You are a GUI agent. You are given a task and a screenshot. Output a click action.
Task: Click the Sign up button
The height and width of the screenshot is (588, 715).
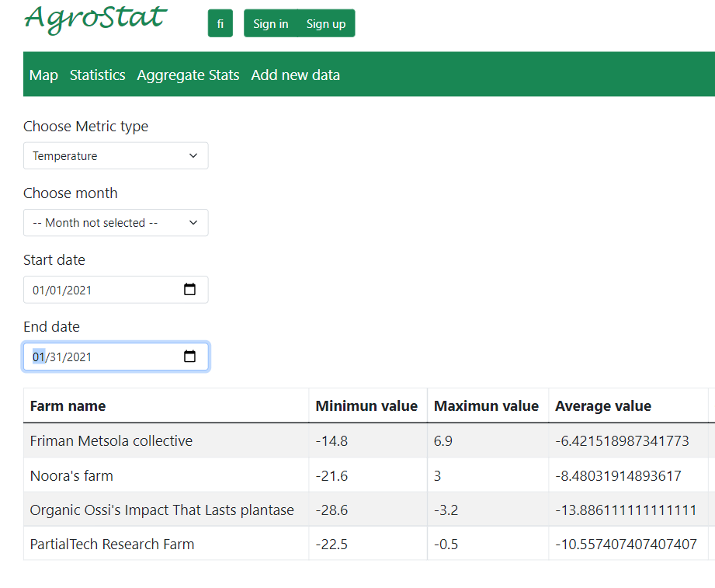point(326,23)
